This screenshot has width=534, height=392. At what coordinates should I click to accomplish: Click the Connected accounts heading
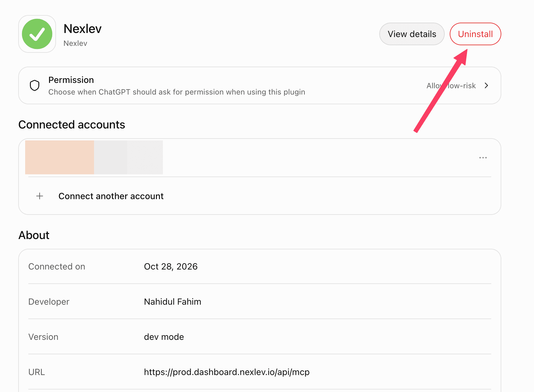72,125
